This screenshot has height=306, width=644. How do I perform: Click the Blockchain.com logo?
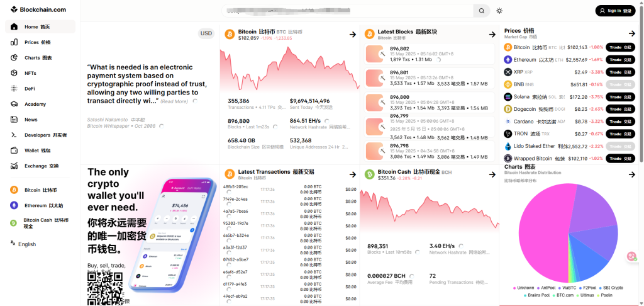click(38, 9)
